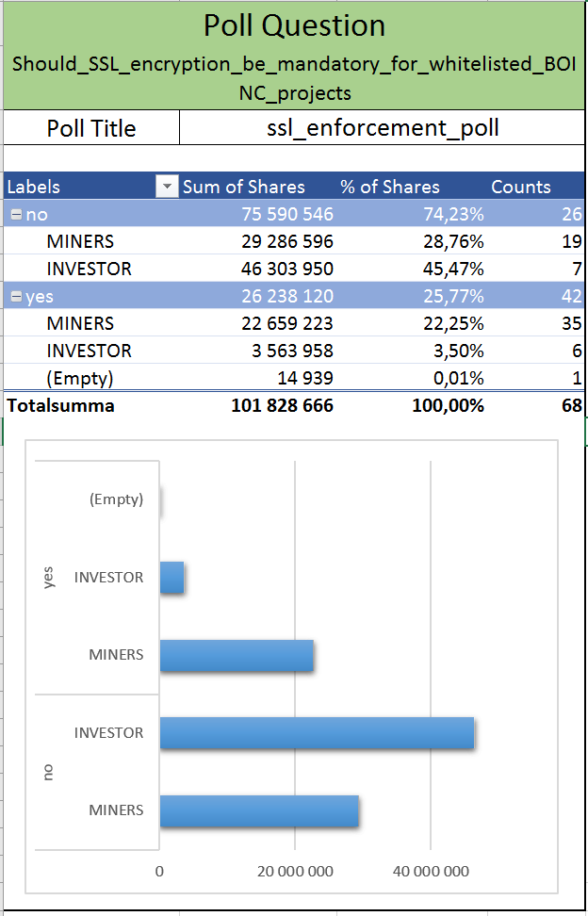Select the 75 590 546 shares cell
This screenshot has width=588, height=916.
coord(287,215)
